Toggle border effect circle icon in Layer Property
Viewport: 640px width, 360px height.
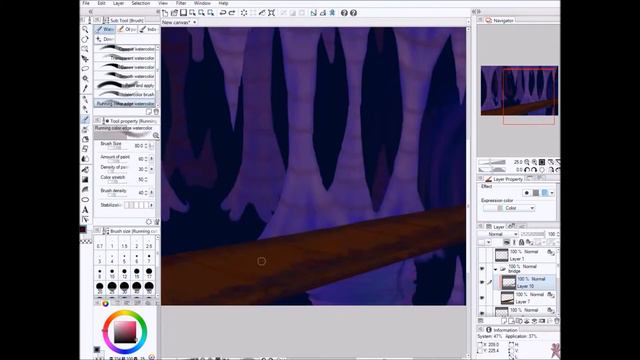tap(527, 193)
